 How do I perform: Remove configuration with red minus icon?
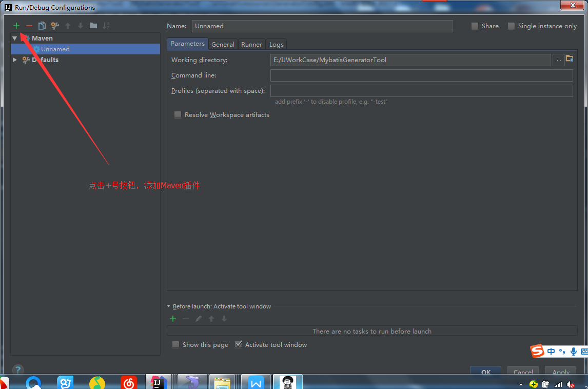29,26
